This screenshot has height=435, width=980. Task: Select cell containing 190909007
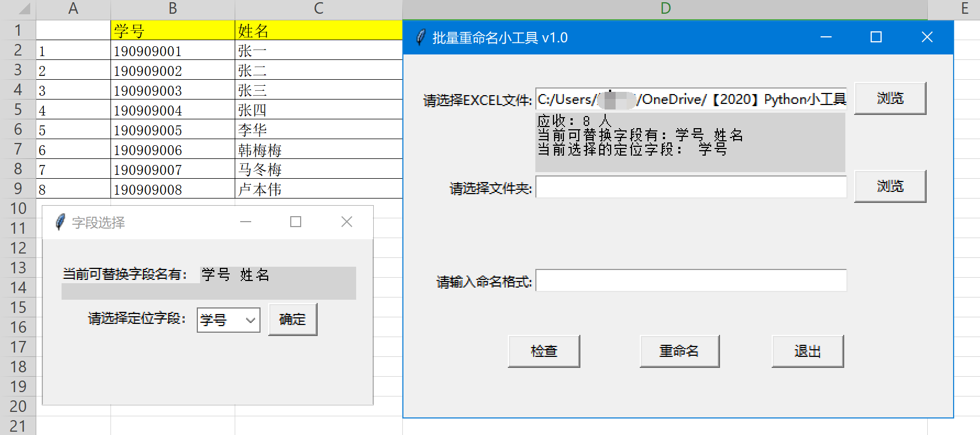(x=173, y=169)
